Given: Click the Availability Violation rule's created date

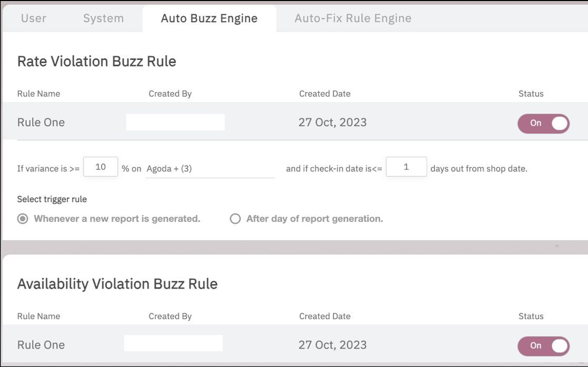Looking at the screenshot, I should (x=332, y=345).
